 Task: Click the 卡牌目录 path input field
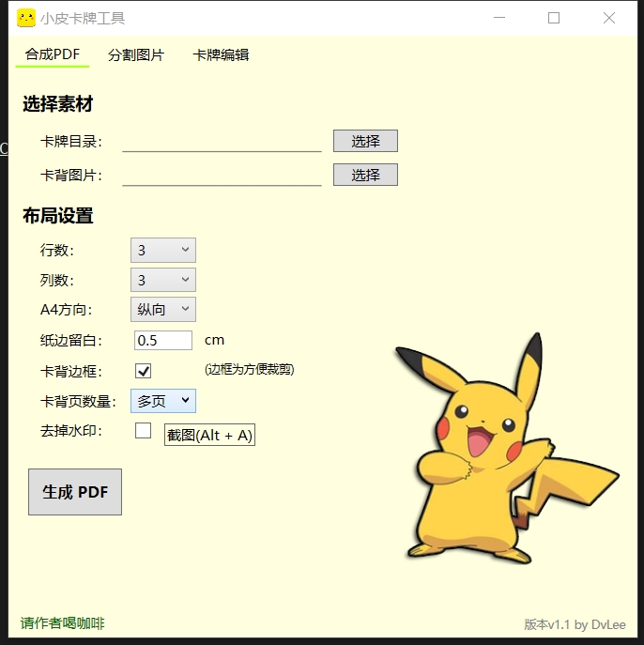(222, 142)
